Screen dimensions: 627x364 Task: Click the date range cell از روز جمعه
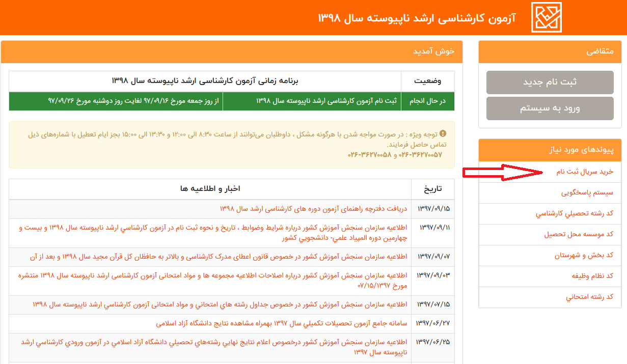pos(116,101)
